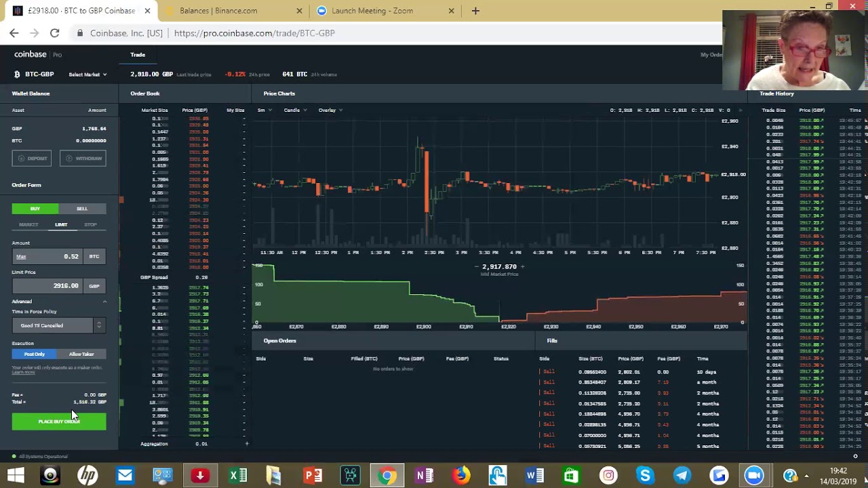This screenshot has width=868, height=488.
Task: Open a new browser tab
Action: click(x=475, y=11)
